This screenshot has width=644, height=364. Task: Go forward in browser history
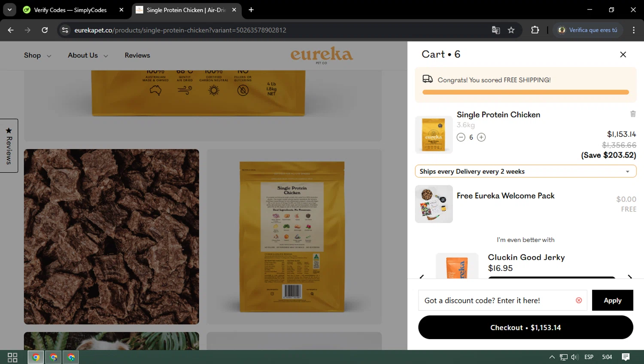[27, 30]
